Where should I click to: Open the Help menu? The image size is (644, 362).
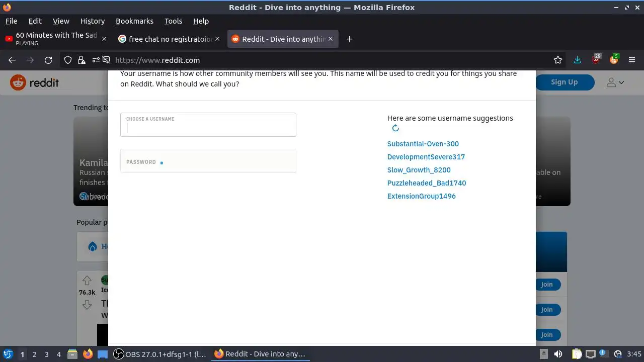pos(201,21)
